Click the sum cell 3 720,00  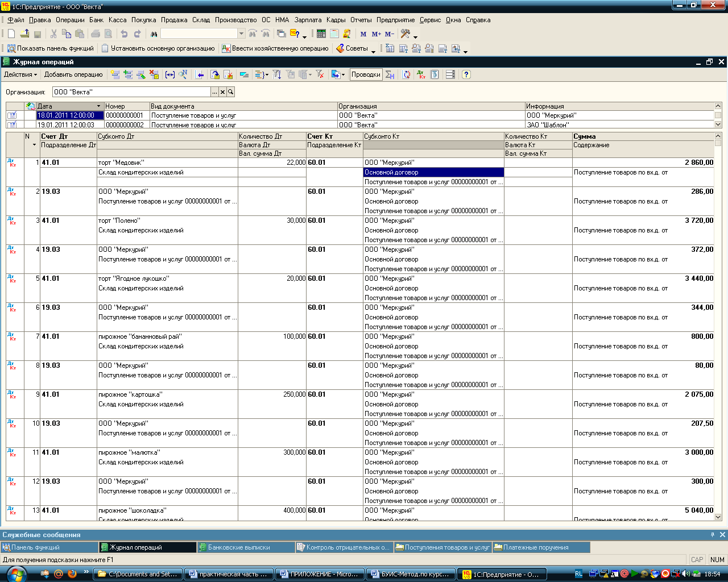coord(643,221)
